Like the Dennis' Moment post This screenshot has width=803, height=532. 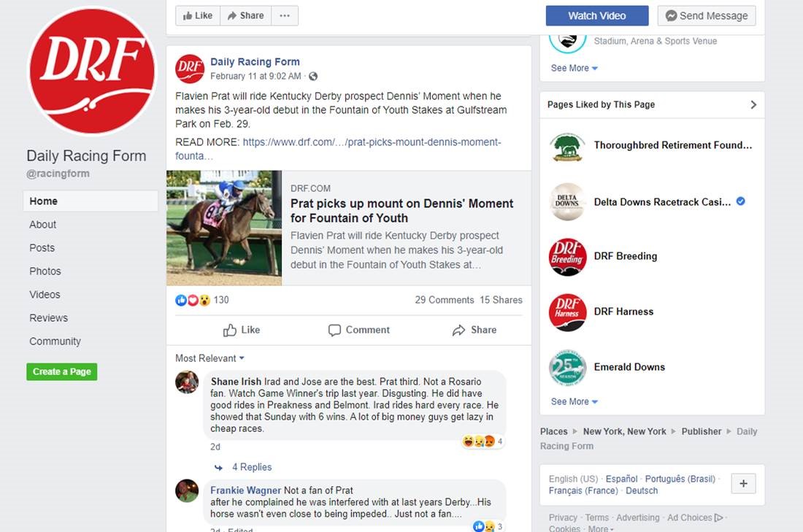[x=242, y=331]
